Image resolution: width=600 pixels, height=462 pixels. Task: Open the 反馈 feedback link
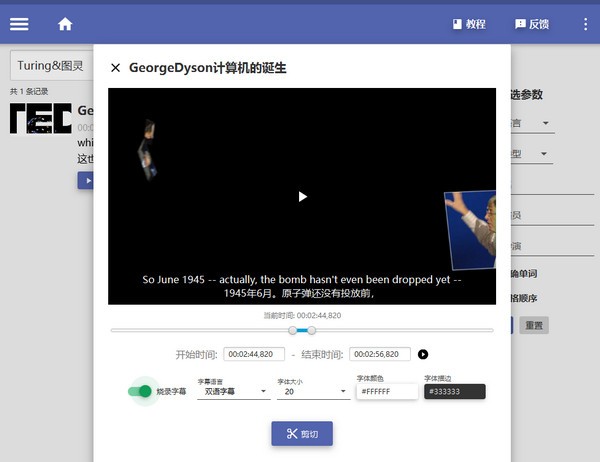(531, 24)
